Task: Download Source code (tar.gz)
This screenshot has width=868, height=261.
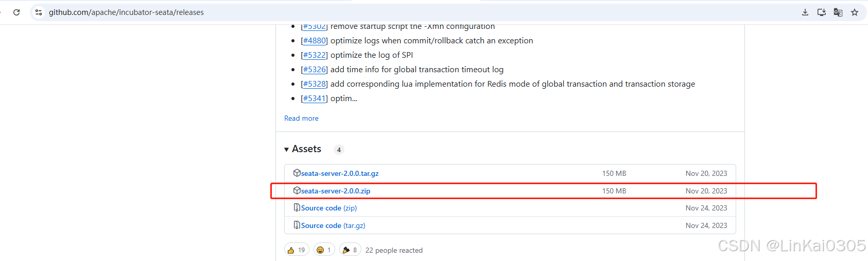Action: (333, 225)
